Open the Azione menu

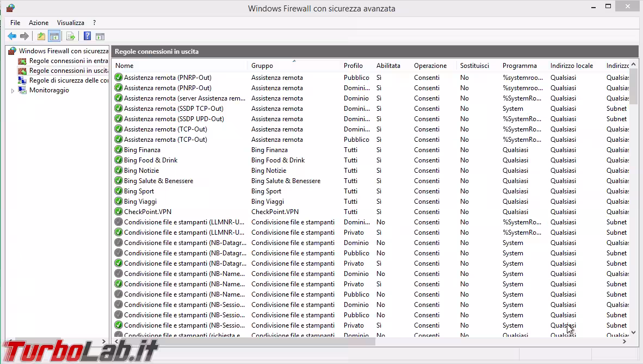point(38,23)
